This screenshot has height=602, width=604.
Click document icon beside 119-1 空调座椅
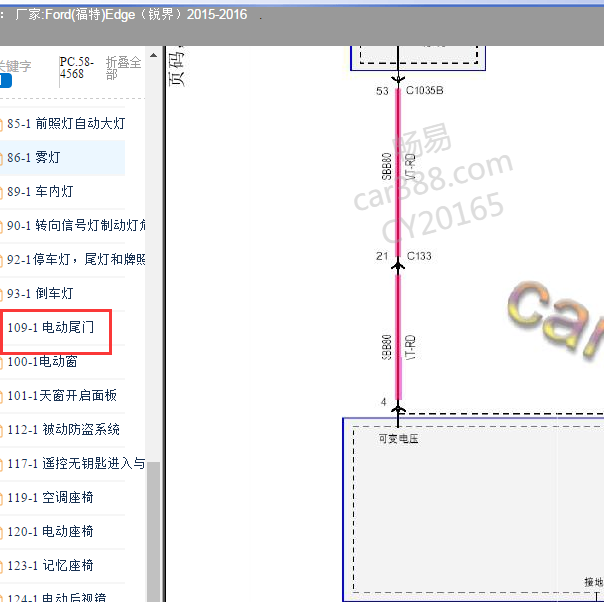coord(1,498)
